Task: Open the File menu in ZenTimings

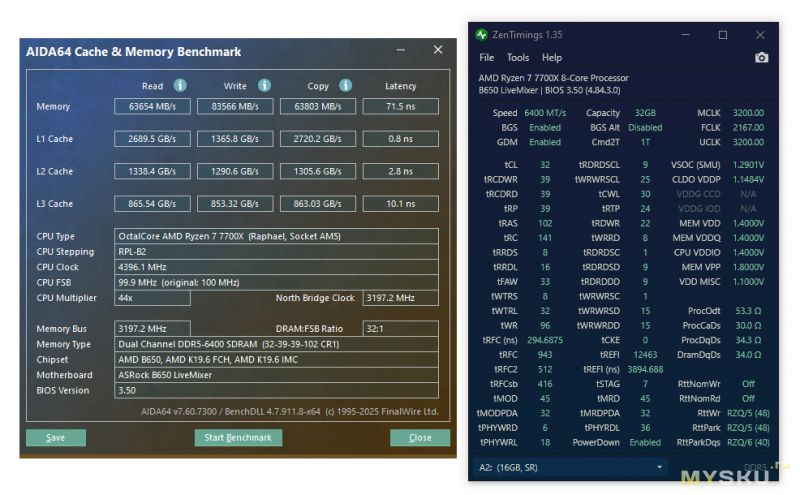Action: point(487,58)
